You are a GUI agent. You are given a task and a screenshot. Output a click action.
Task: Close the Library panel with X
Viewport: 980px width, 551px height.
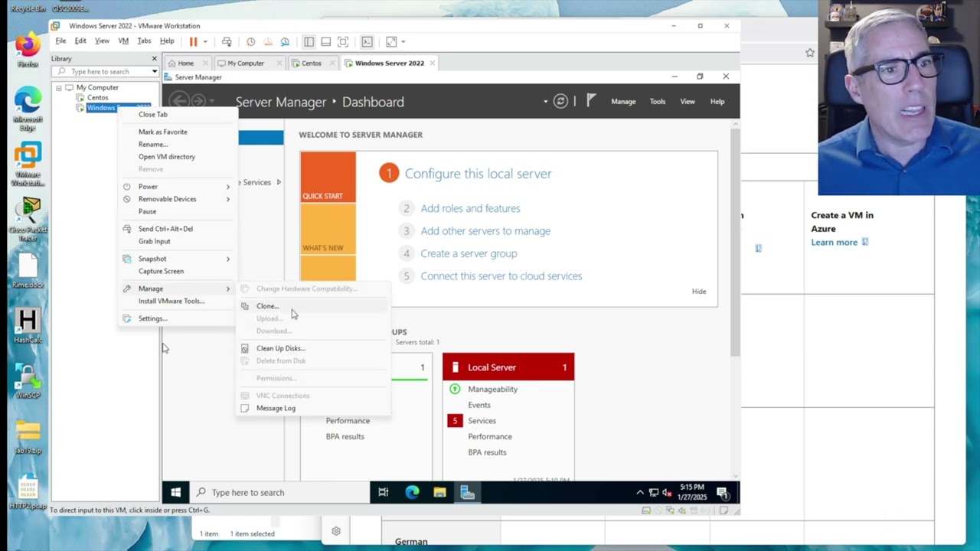point(154,58)
